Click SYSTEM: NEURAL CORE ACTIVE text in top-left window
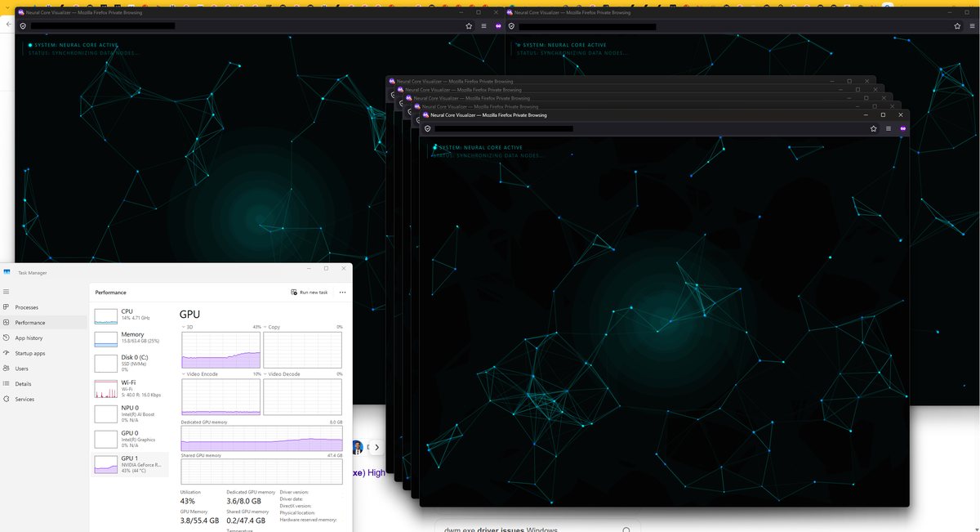Image resolution: width=980 pixels, height=532 pixels. (75, 45)
